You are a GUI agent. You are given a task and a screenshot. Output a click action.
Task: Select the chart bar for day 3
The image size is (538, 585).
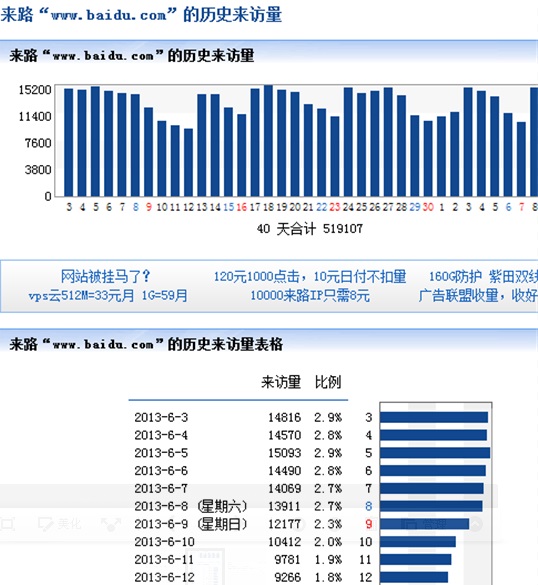pos(69,143)
